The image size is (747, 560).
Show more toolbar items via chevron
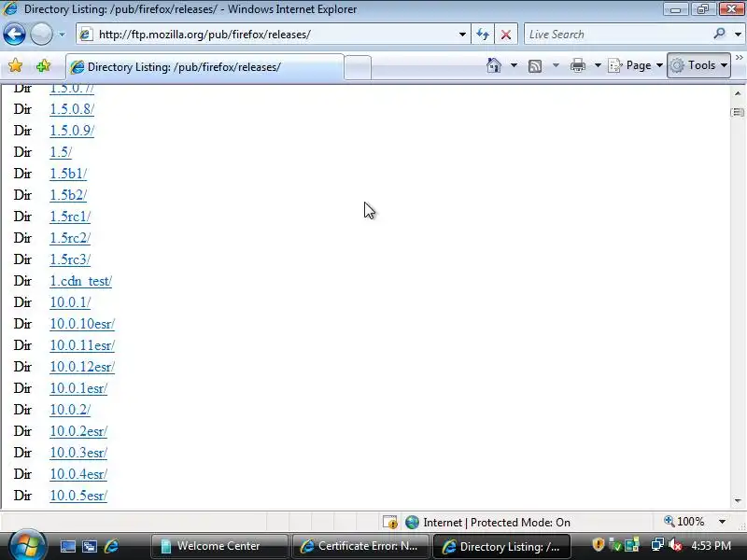(740, 58)
